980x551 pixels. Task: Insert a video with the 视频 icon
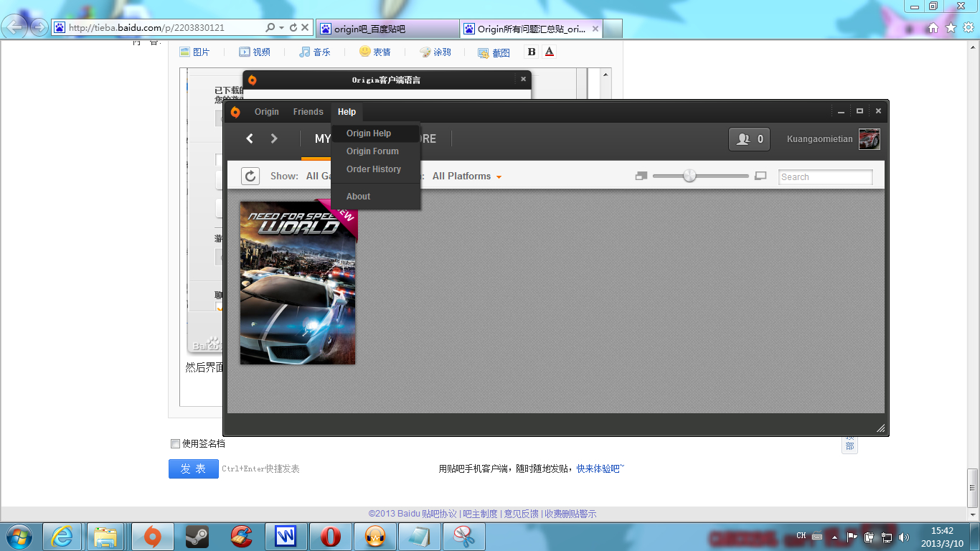pos(255,52)
